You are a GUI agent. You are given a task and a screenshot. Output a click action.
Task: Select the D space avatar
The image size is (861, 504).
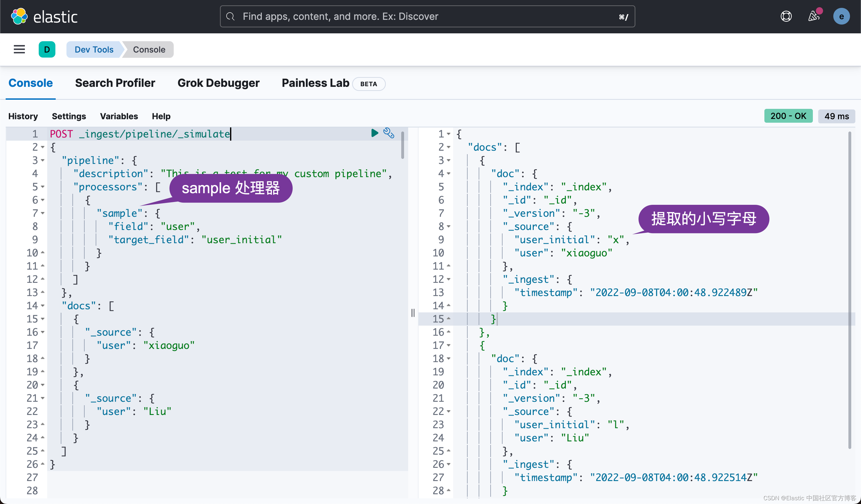point(47,49)
